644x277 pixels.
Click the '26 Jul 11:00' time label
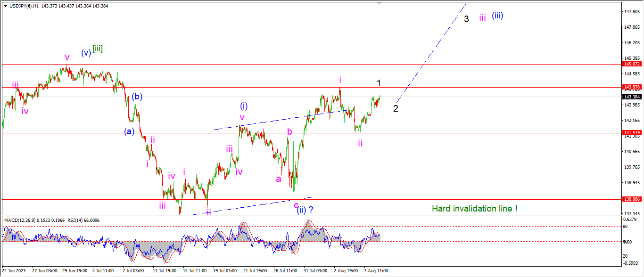click(285, 271)
